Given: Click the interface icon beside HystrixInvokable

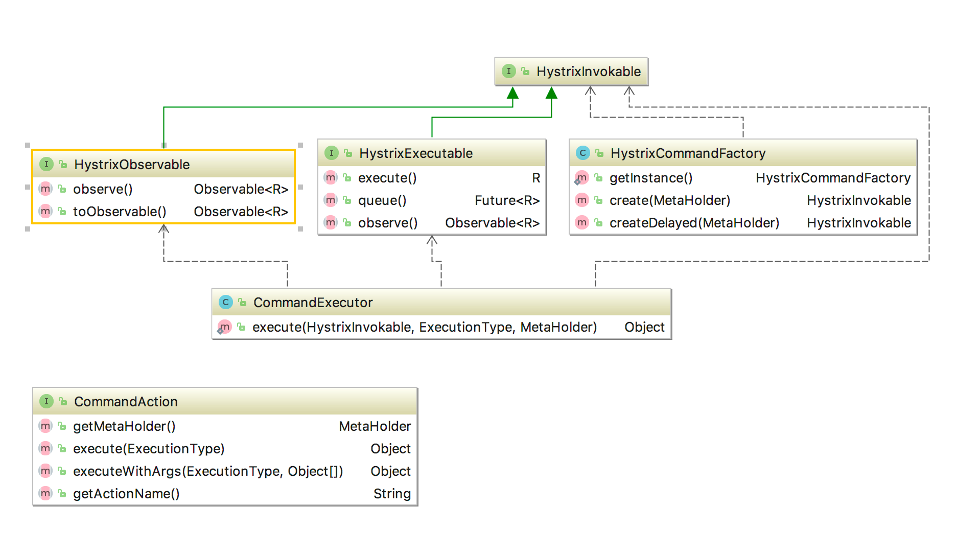Looking at the screenshot, I should (x=508, y=71).
